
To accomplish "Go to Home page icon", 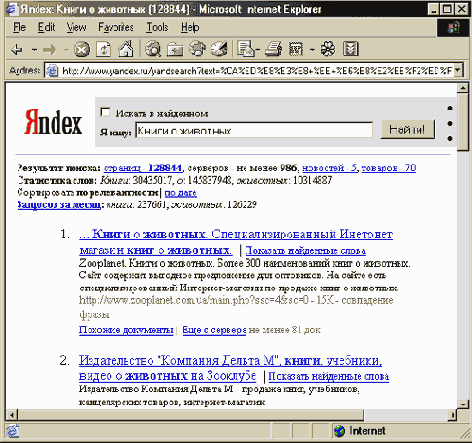I will tap(126, 49).
